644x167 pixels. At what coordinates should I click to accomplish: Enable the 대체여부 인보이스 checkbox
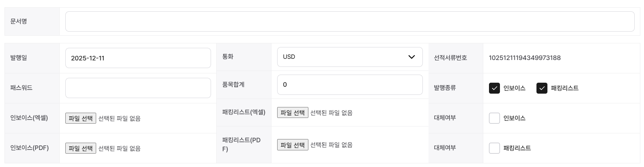point(494,118)
